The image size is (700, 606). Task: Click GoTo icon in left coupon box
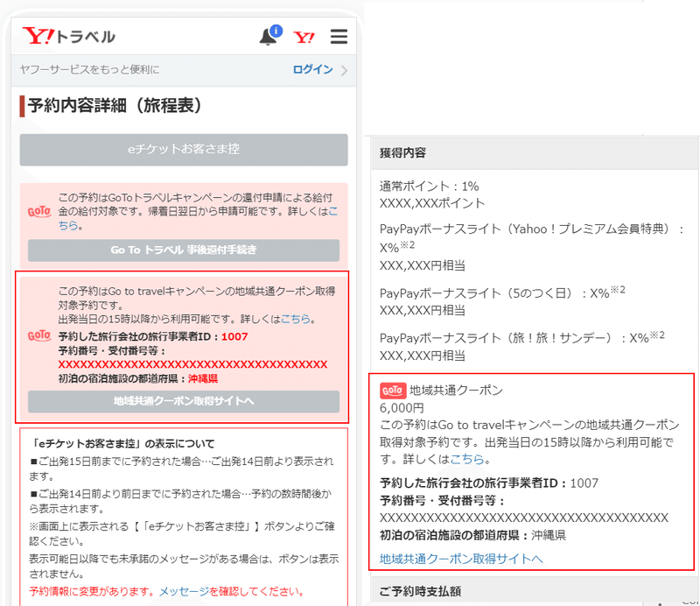[39, 335]
